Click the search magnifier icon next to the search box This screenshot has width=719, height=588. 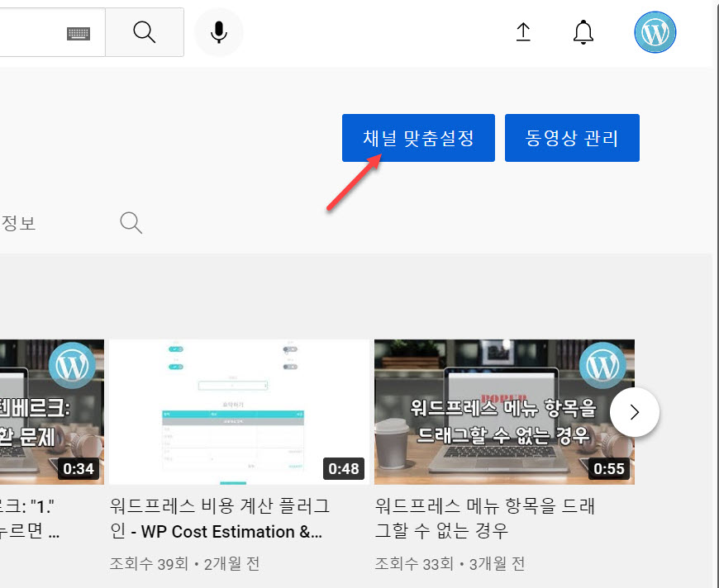tap(144, 31)
